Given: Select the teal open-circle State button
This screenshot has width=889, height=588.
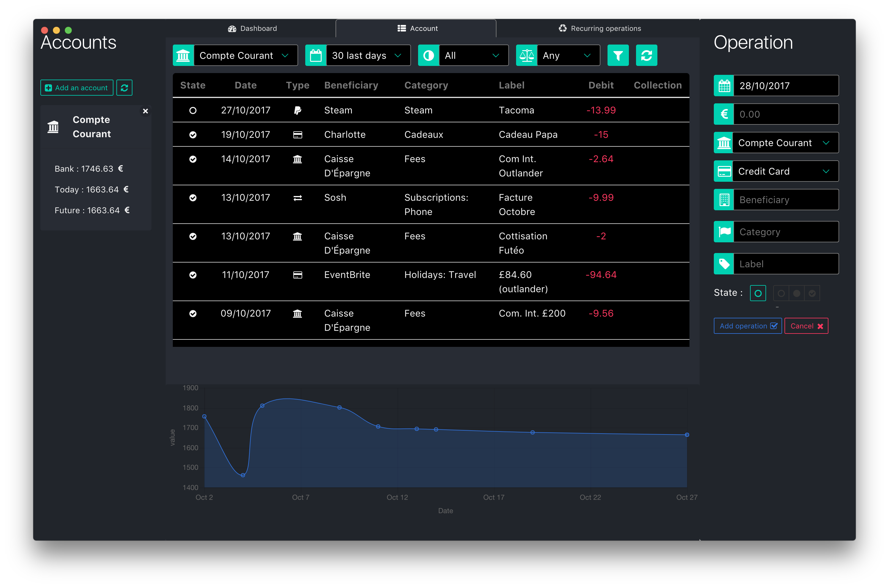Looking at the screenshot, I should (x=758, y=293).
